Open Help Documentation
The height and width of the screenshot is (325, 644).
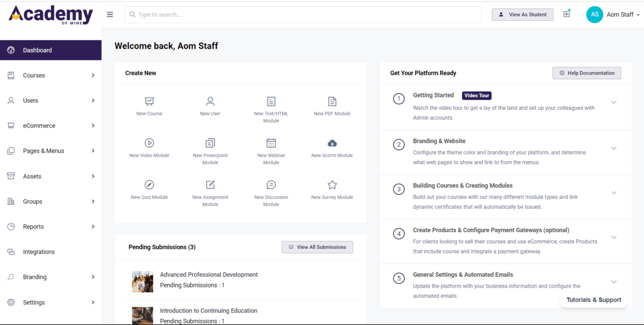pos(587,73)
